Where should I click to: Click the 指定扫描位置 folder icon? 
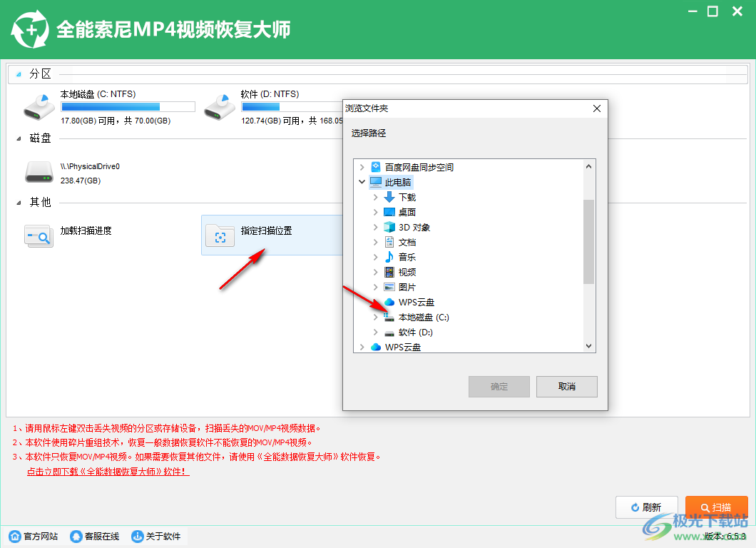pyautogui.click(x=220, y=235)
